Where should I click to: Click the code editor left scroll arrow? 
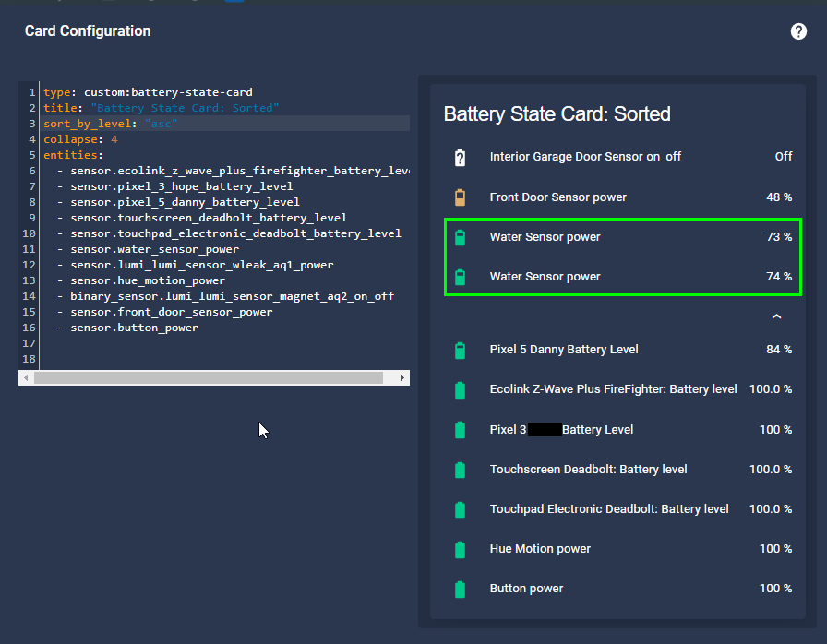26,378
